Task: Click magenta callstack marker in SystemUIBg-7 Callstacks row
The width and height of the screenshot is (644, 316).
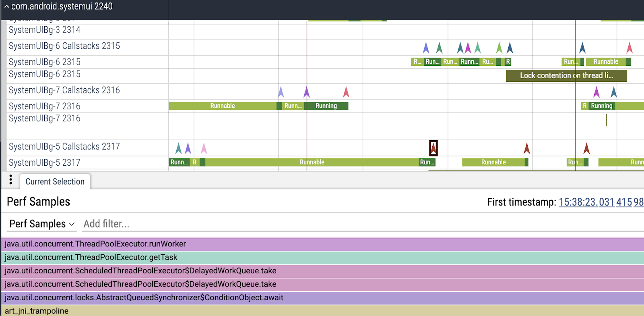Action: (x=597, y=92)
